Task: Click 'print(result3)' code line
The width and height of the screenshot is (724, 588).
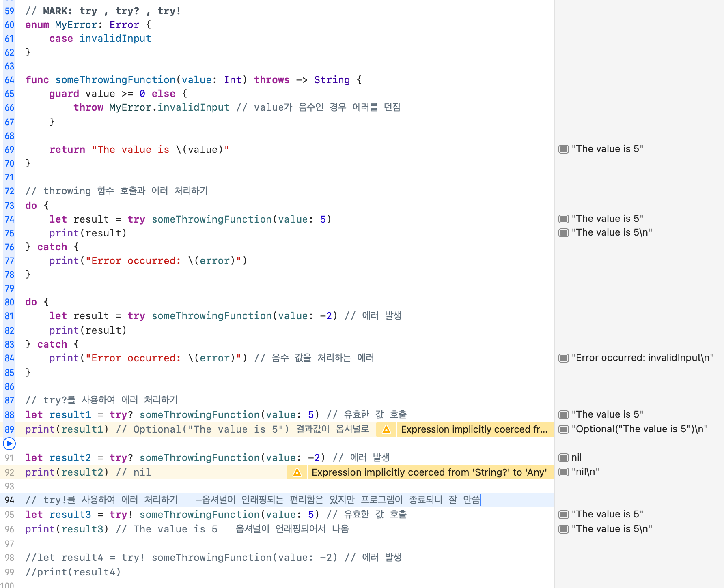Action: tap(67, 529)
